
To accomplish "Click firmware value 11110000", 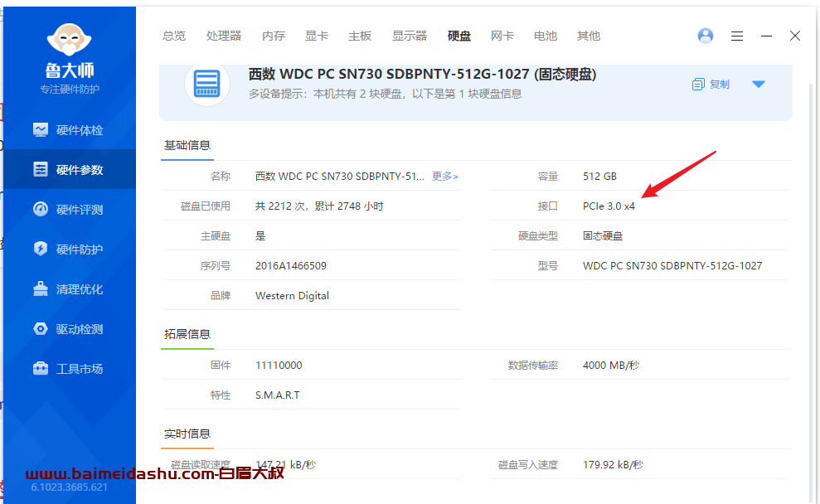I will click(279, 365).
